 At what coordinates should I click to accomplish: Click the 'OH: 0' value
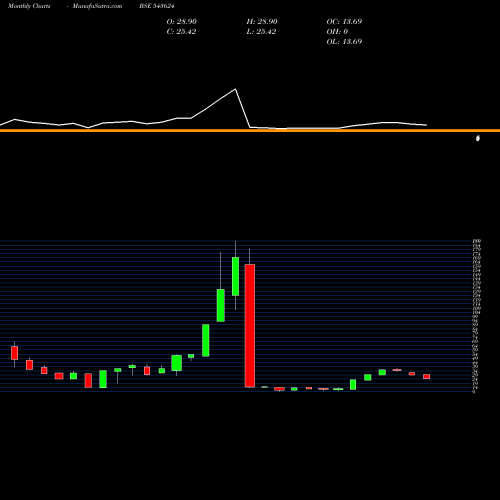click(337, 31)
